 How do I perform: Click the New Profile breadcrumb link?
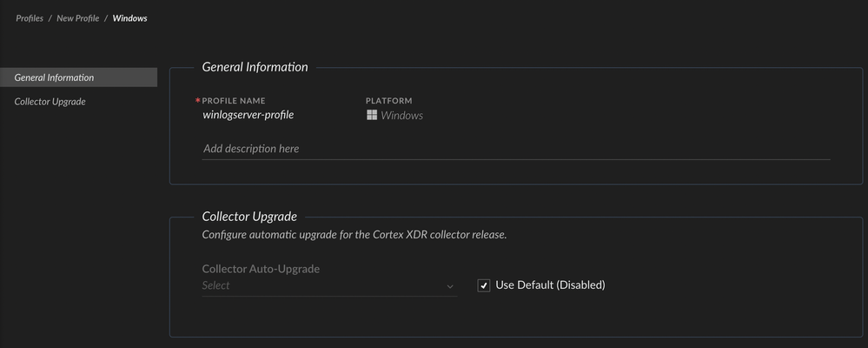point(78,18)
